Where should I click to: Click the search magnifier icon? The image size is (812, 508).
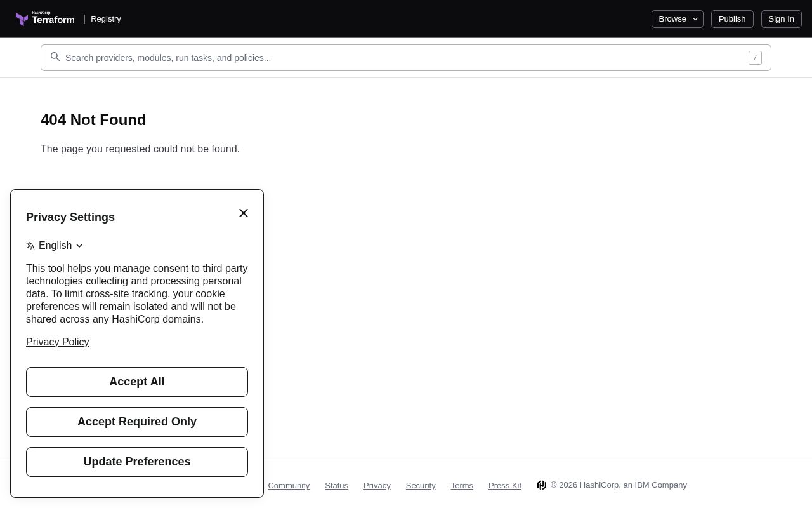[x=55, y=57]
